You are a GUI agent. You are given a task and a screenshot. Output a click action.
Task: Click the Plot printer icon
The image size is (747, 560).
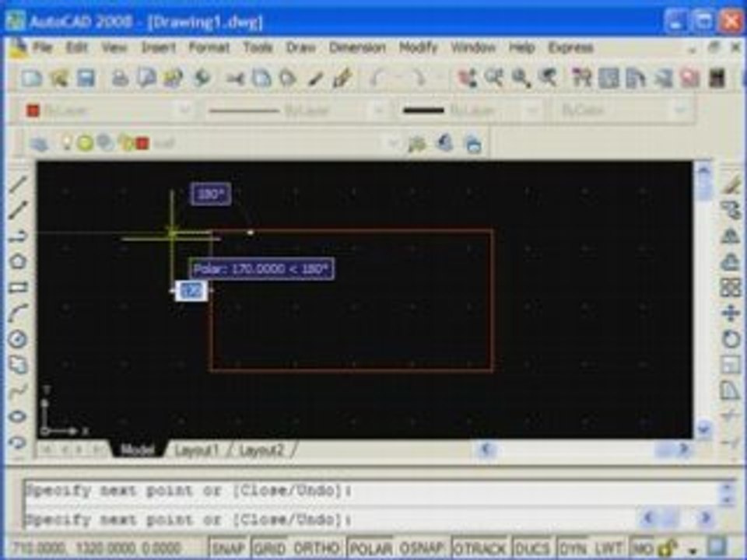click(x=120, y=78)
